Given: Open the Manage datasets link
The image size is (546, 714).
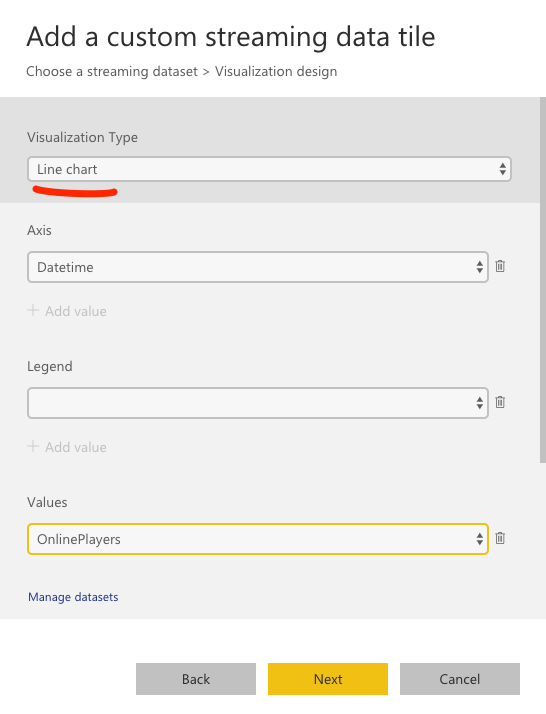Looking at the screenshot, I should point(73,597).
